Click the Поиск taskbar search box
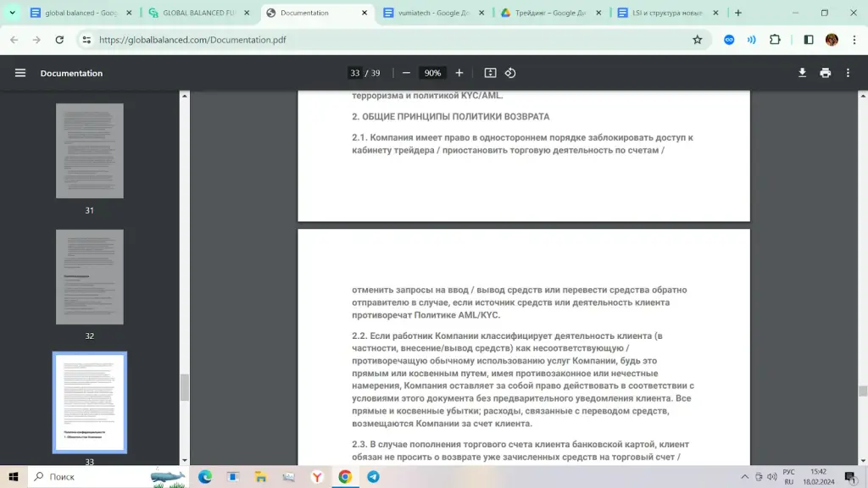868x488 pixels. [x=108, y=476]
